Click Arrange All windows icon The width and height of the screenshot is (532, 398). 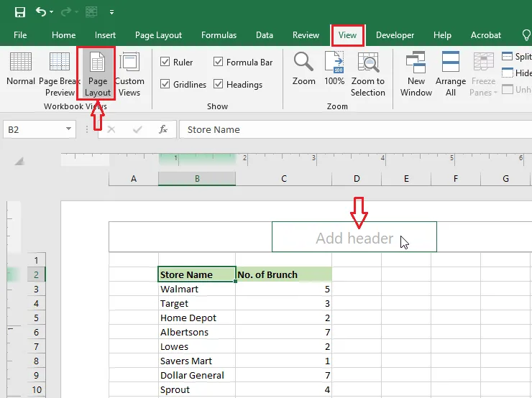pyautogui.click(x=451, y=74)
